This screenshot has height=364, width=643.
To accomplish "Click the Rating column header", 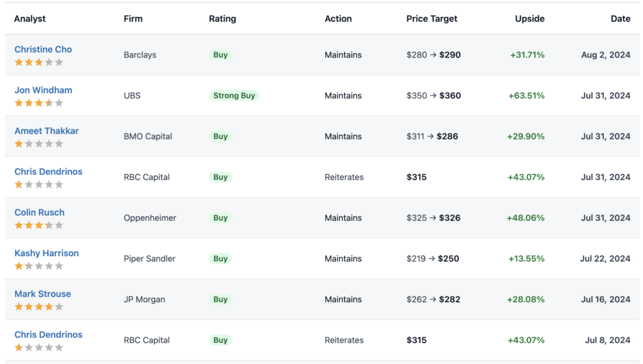I will click(x=222, y=19).
